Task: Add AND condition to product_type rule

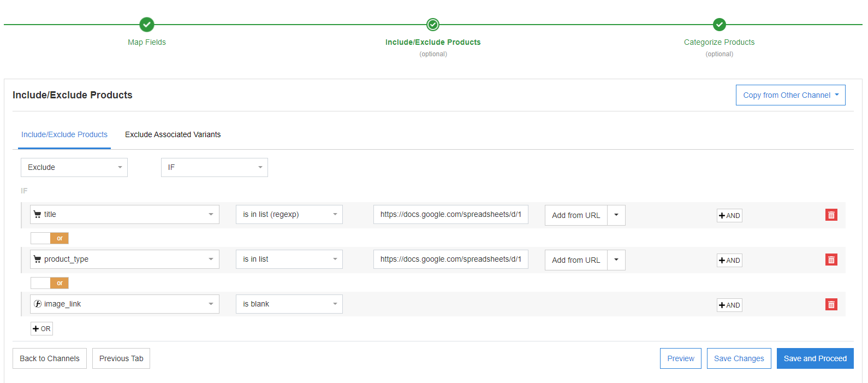Action: click(x=729, y=261)
